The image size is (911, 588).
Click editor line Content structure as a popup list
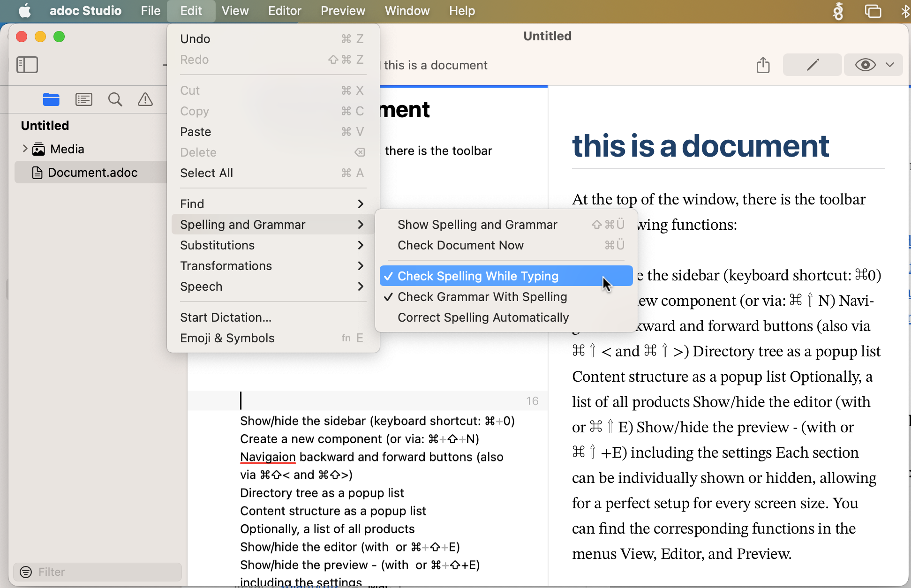tap(333, 511)
